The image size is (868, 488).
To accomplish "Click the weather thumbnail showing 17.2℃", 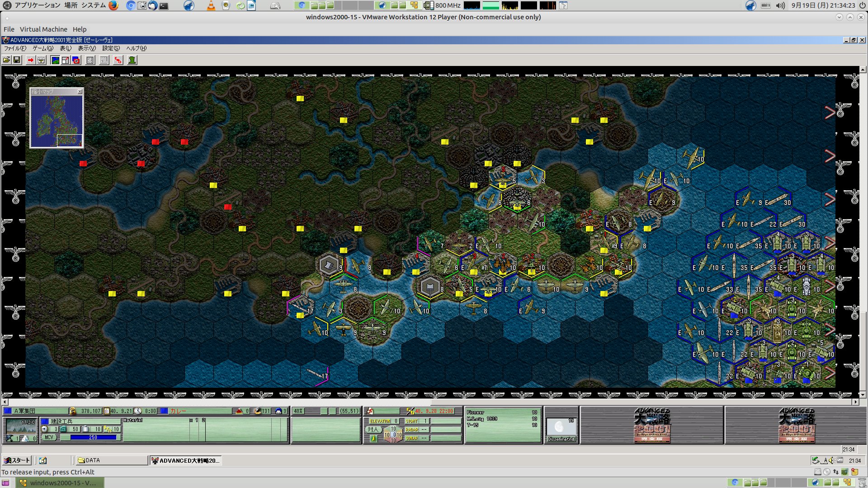I will pos(21,426).
